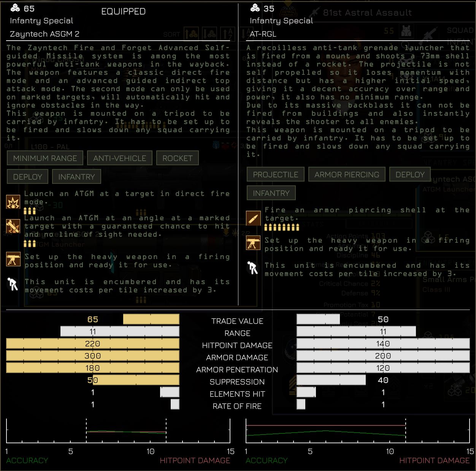Click the RATE OF FIRE stat label
476x471 pixels.
(x=237, y=406)
